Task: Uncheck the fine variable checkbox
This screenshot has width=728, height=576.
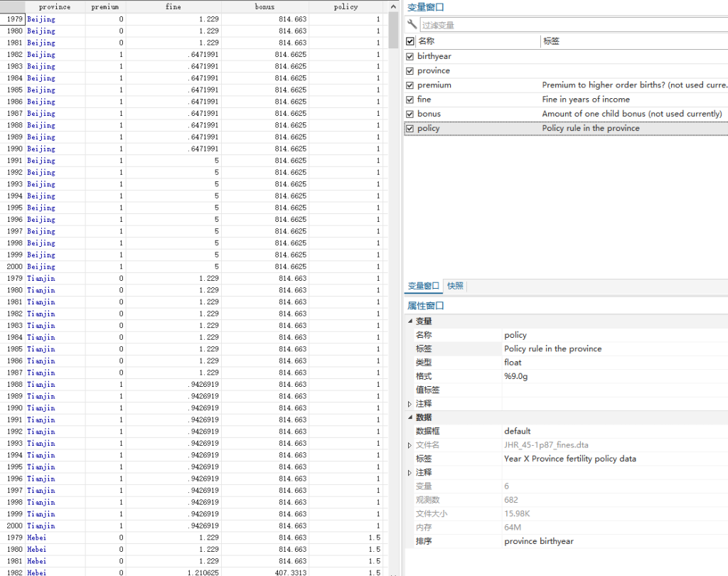Action: [409, 100]
